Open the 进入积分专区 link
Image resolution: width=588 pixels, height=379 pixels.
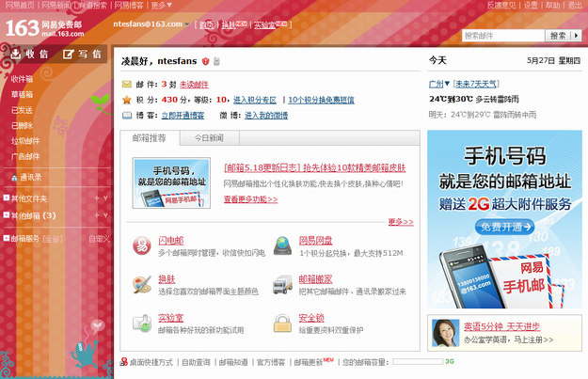pos(255,100)
